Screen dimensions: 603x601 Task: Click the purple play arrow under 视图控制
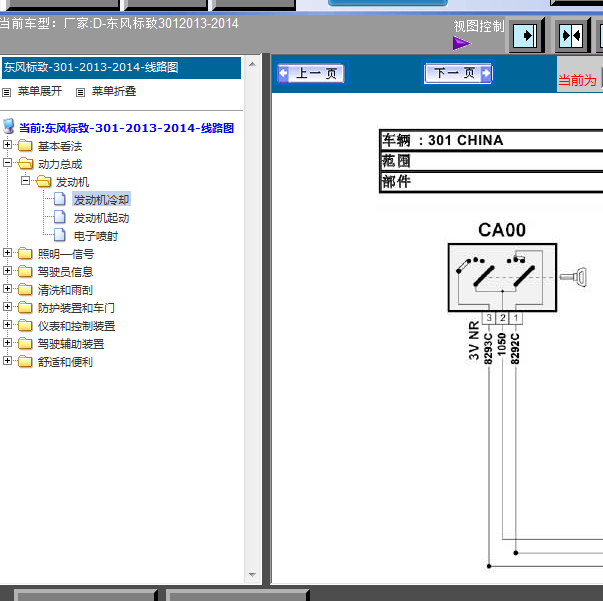click(x=461, y=43)
